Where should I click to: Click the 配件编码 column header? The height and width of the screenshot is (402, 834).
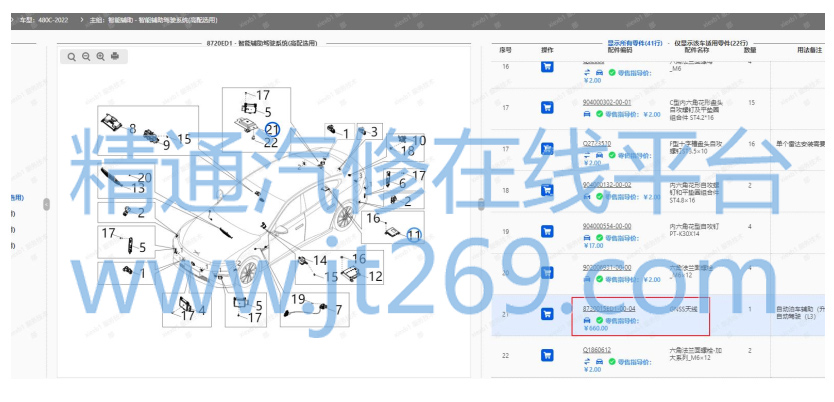point(620,50)
